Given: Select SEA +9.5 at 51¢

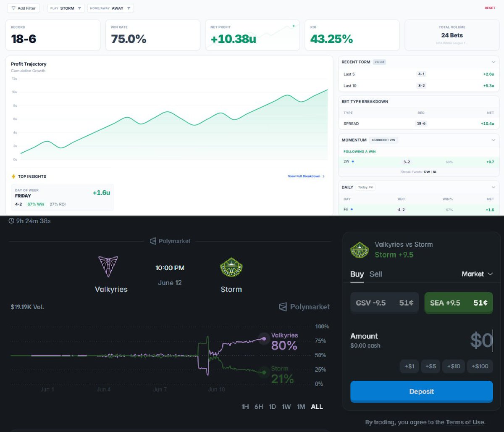Looking at the screenshot, I should [x=459, y=303].
